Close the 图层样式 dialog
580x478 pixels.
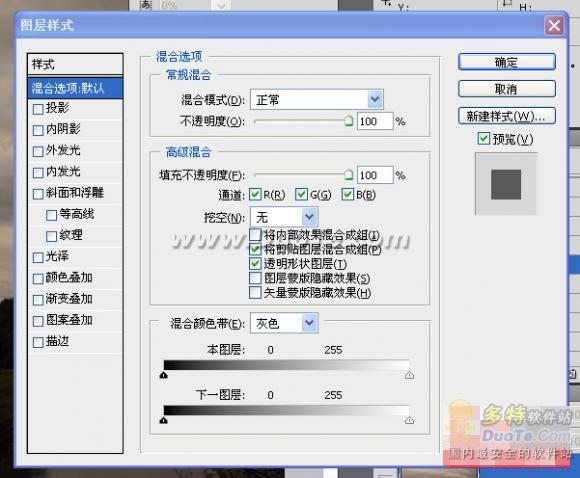click(x=554, y=26)
